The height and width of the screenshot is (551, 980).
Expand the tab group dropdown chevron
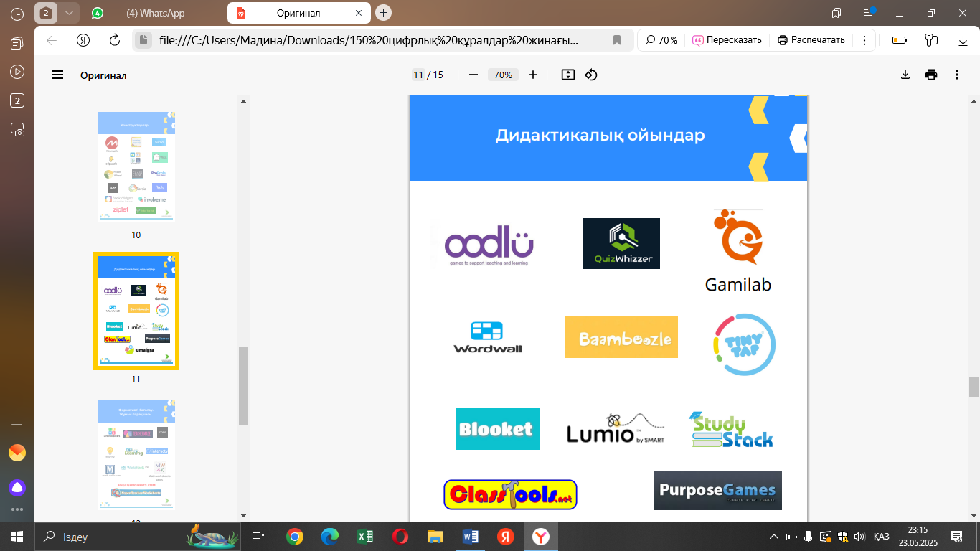coord(68,13)
